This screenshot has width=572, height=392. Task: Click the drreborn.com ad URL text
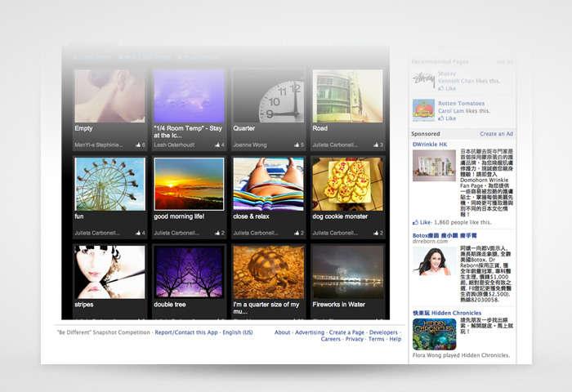(430, 242)
